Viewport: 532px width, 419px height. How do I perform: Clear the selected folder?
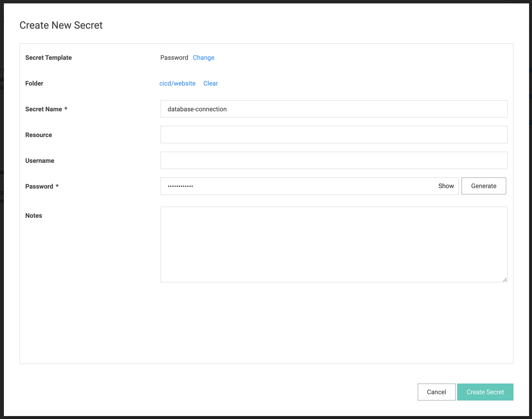211,83
